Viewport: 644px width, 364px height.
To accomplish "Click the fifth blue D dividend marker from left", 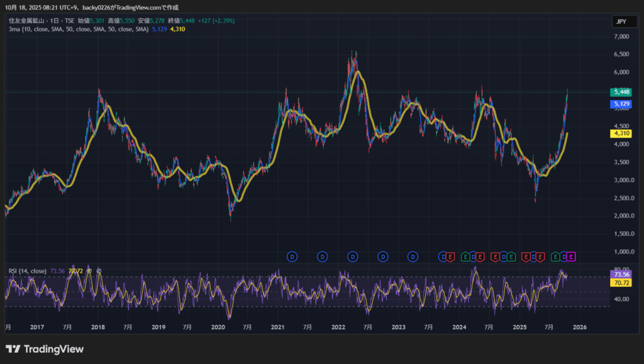I will coord(413,256).
